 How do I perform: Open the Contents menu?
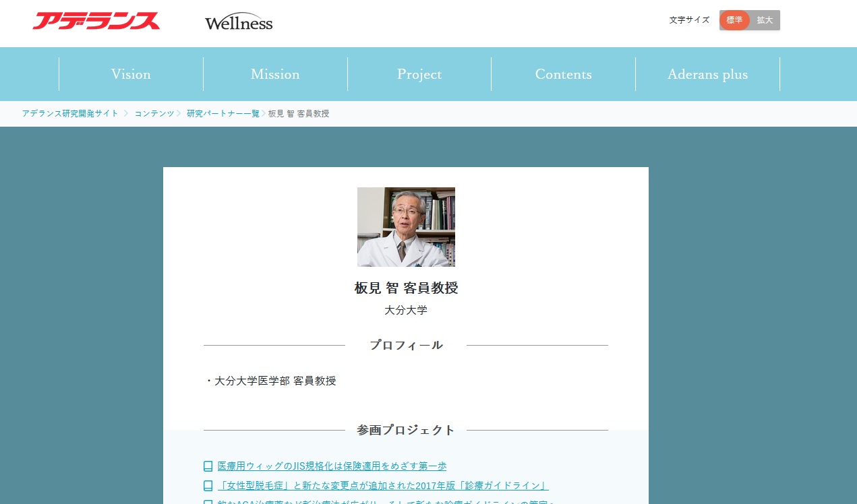pos(564,74)
